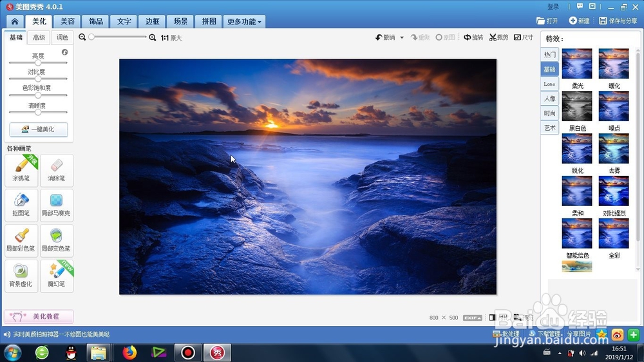Screen dimensions: 644x362
Task: Select 时尚 fashion effects category
Action: pyautogui.click(x=549, y=113)
